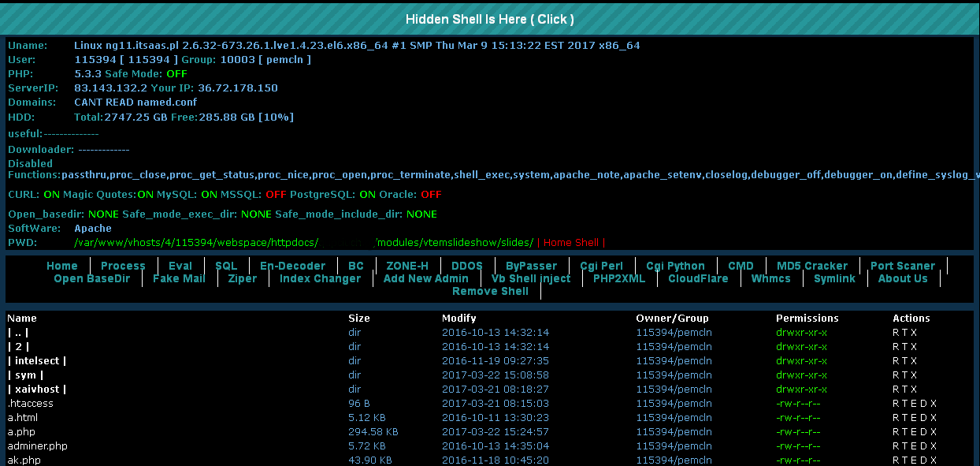
Task: Go to the Home menu item
Action: click(x=62, y=266)
